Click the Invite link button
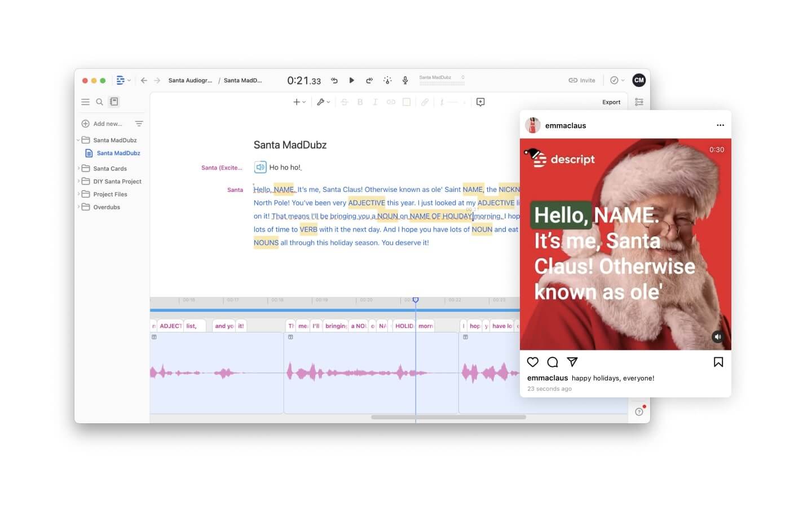Viewport: 812px width, 508px height. (x=582, y=81)
